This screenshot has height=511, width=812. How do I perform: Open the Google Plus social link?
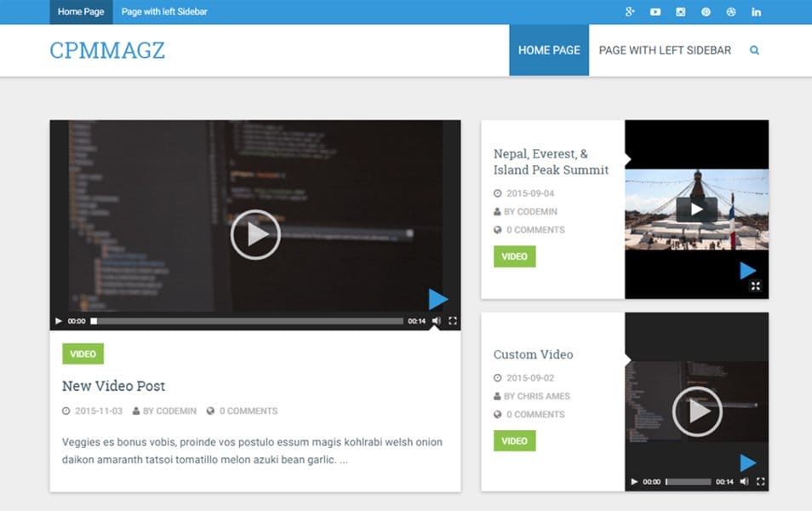click(630, 12)
